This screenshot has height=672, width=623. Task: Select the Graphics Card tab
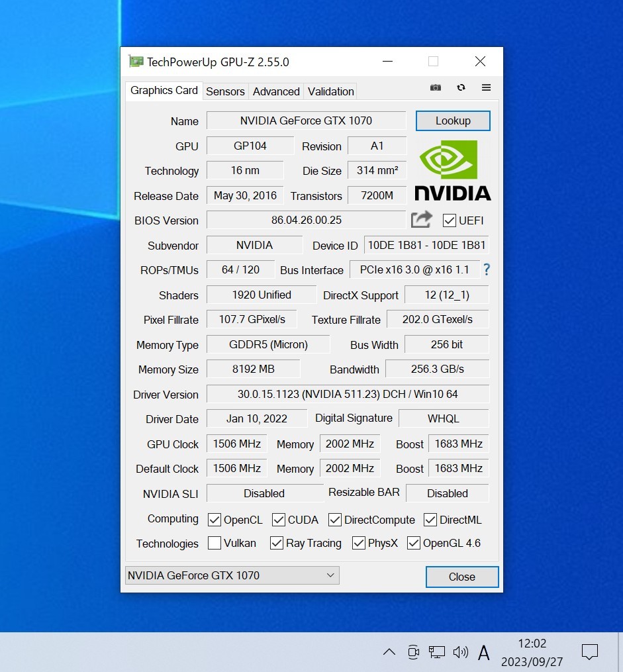pos(164,91)
